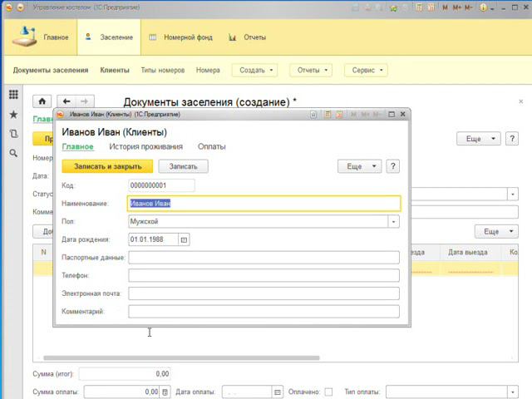Image resolution: width=532 pixels, height=399 pixels.
Task: Expand the Создать dropdown menu
Action: (254, 70)
